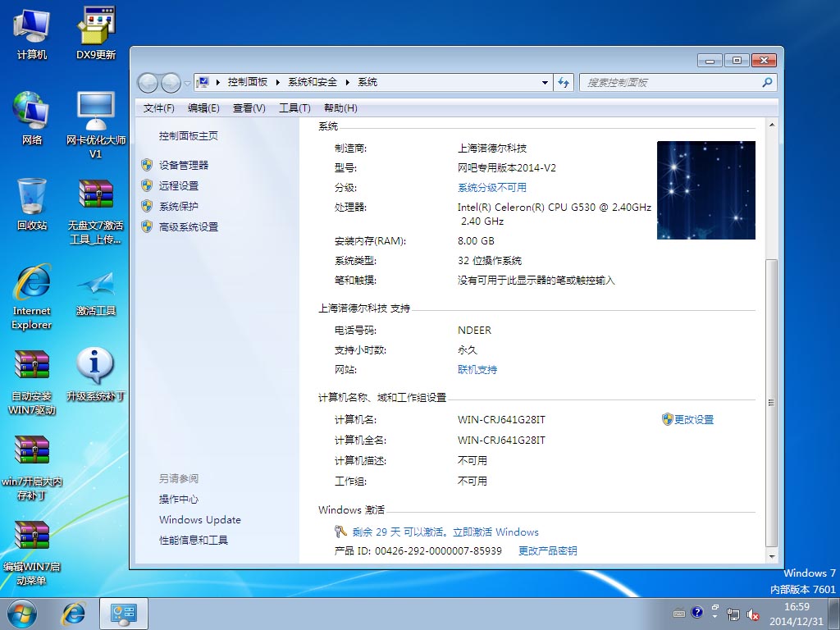Viewport: 840px width, 630px height.
Task: Click the 更改产品密钥 link
Action: pos(547,550)
